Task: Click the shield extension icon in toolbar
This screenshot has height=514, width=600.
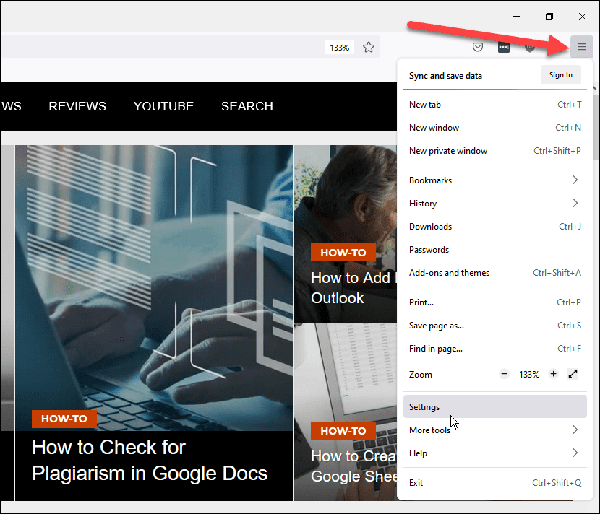Action: click(x=530, y=47)
